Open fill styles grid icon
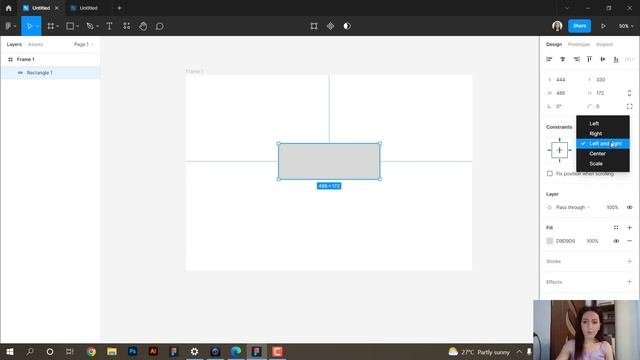Image resolution: width=640 pixels, height=360 pixels. (x=616, y=227)
